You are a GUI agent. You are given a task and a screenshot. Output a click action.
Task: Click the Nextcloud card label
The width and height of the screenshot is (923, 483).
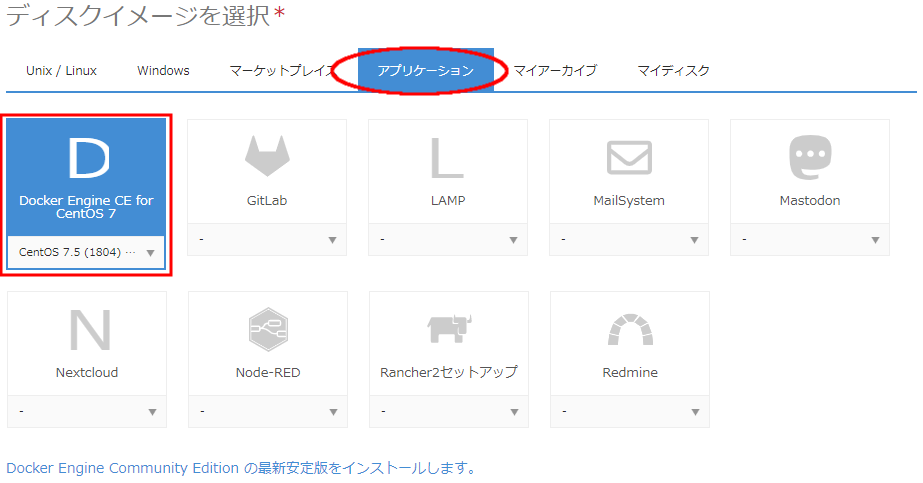(87, 372)
